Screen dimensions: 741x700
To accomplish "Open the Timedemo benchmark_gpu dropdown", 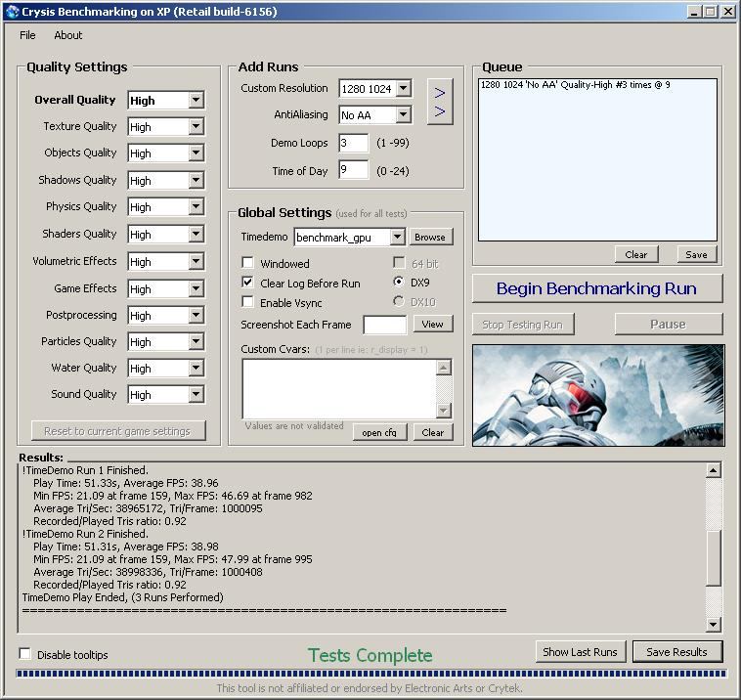I will pyautogui.click(x=398, y=237).
